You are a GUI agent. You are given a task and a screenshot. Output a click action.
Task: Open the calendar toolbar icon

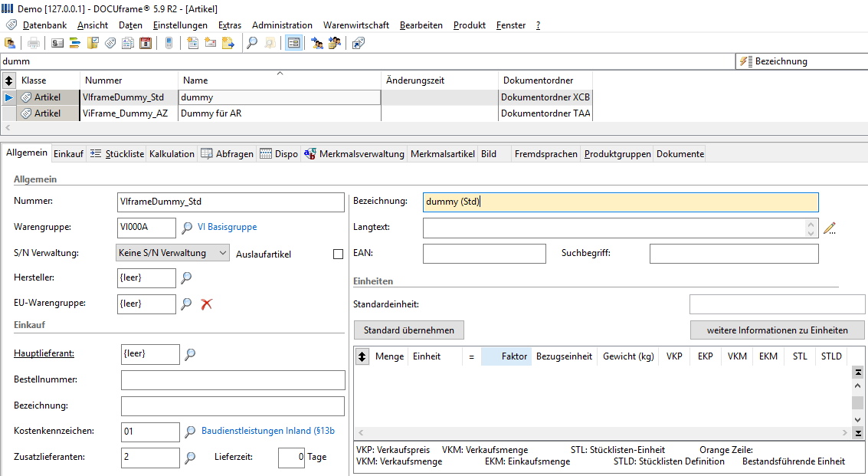(x=146, y=43)
